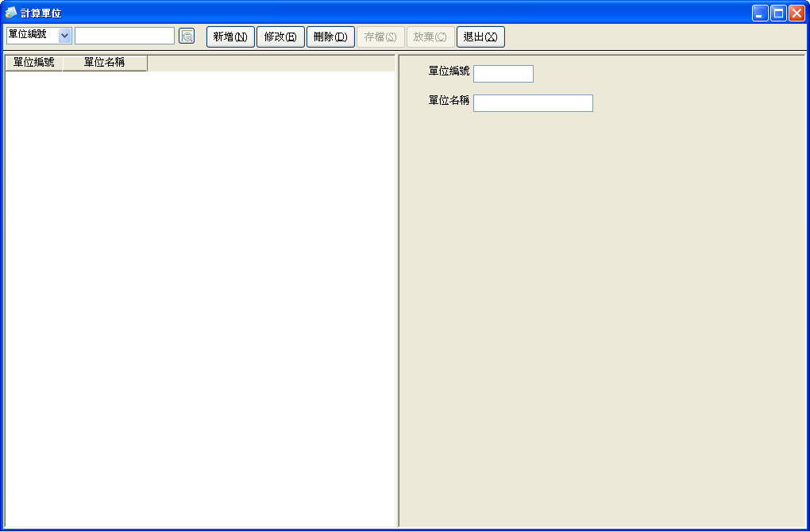Click the 修改(E) button
This screenshot has width=810, height=532.
[x=280, y=37]
